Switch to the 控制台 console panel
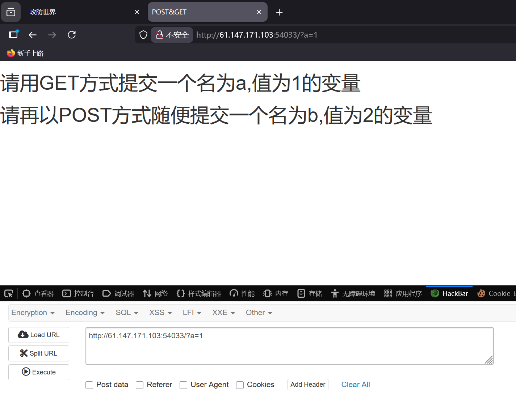516x420 pixels. pos(78,293)
